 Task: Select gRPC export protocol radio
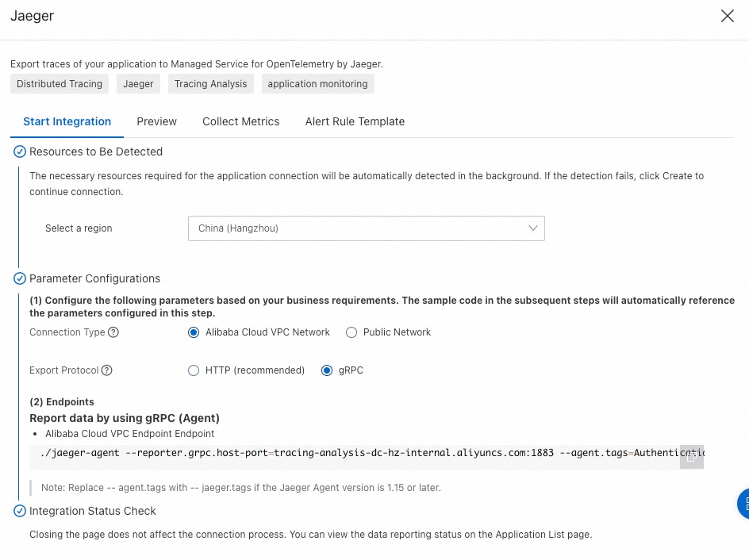[327, 370]
